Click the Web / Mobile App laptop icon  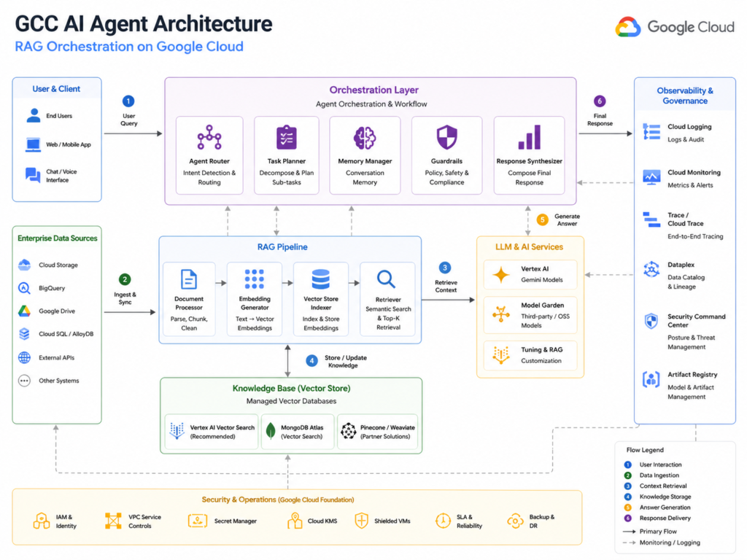point(33,145)
